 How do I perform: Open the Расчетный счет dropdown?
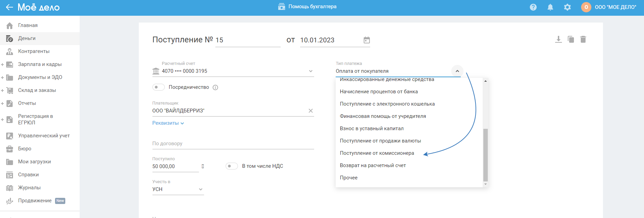pyautogui.click(x=311, y=71)
